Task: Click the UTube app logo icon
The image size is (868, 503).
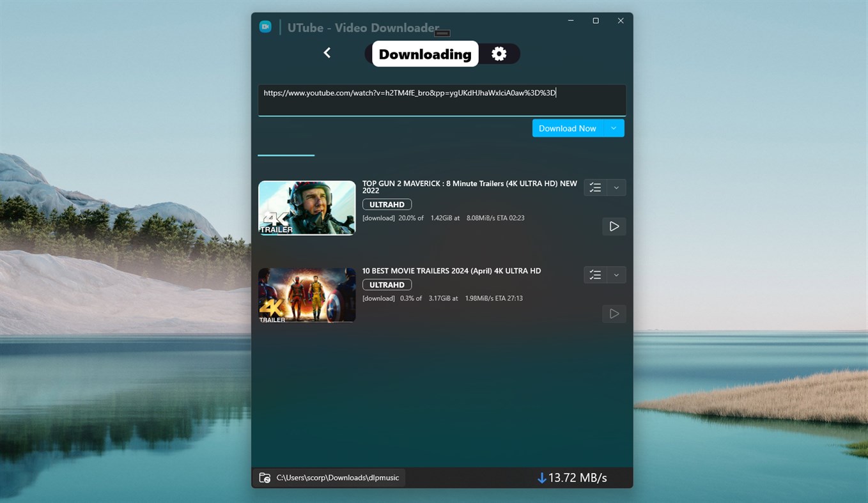Action: [265, 26]
